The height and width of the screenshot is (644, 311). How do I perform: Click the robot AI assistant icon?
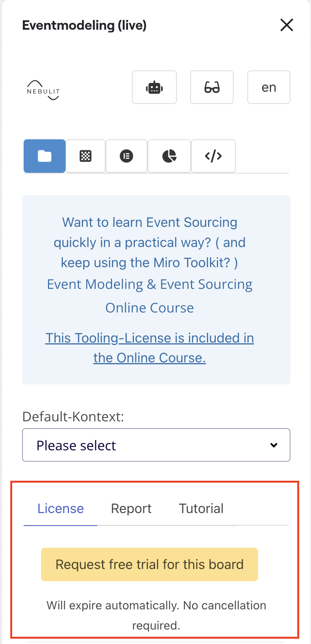coord(154,87)
